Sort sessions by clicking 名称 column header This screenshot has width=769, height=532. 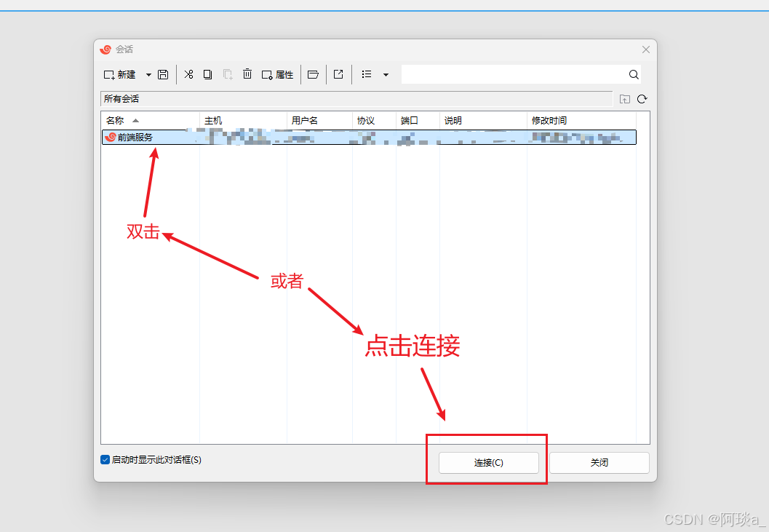[116, 120]
